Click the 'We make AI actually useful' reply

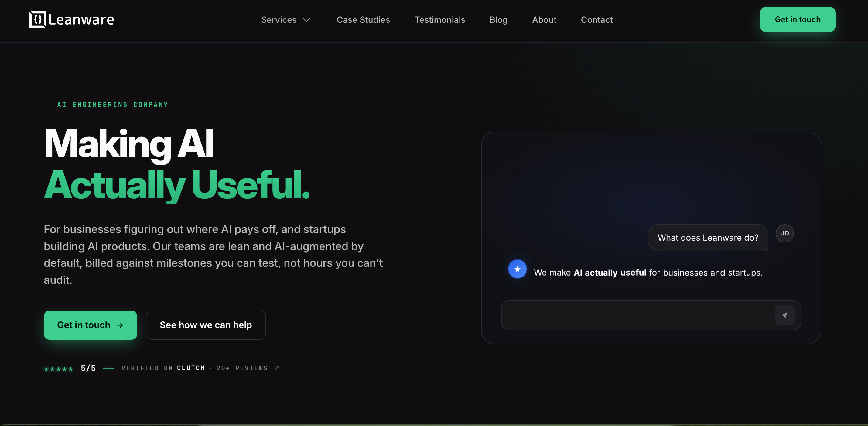pyautogui.click(x=648, y=273)
